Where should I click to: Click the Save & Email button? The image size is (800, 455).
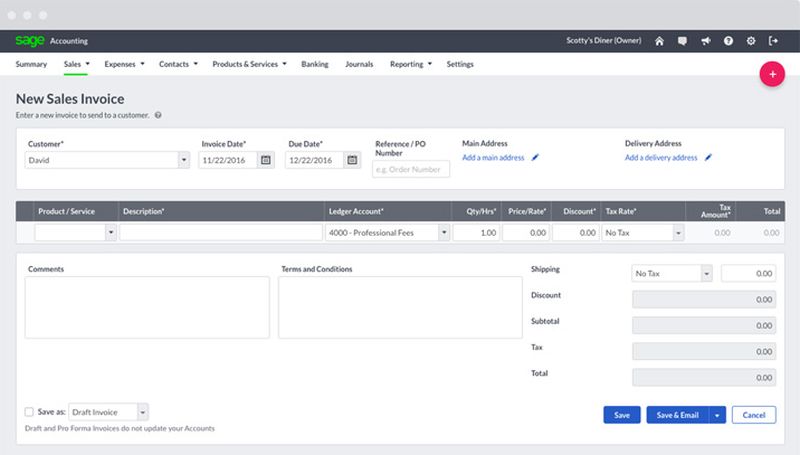click(678, 415)
